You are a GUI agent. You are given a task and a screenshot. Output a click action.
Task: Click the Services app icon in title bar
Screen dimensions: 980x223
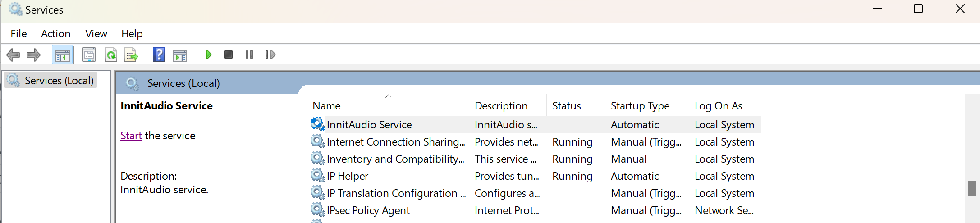click(15, 9)
